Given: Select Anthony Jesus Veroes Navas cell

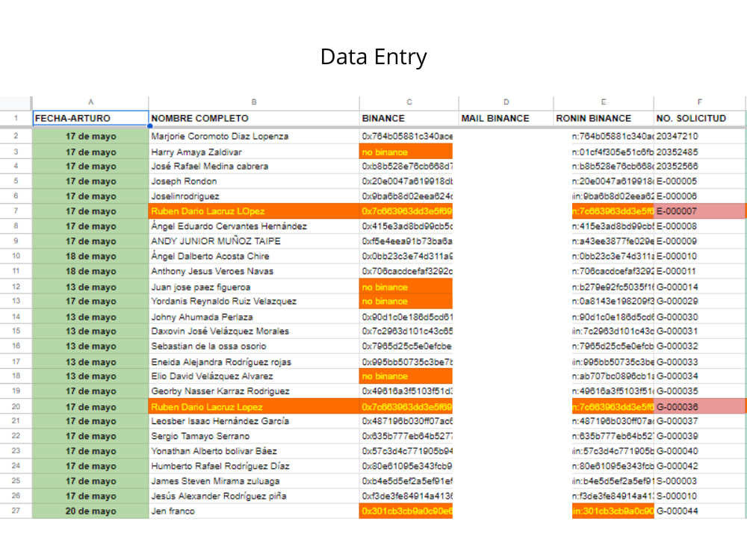Looking at the screenshot, I should click(254, 271).
